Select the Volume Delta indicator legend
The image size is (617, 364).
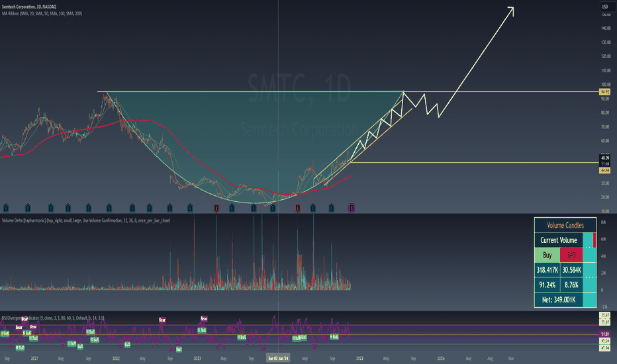click(x=86, y=220)
